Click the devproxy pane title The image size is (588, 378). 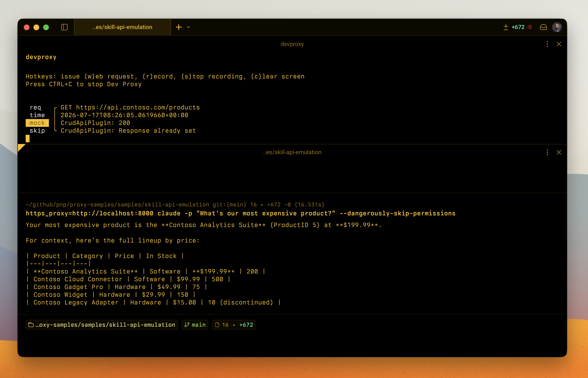(x=292, y=44)
